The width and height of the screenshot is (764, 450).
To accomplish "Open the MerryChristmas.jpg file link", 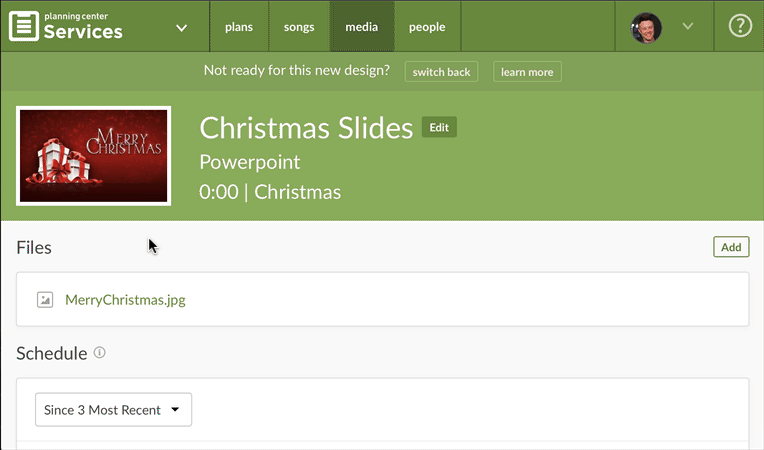I will tap(125, 300).
